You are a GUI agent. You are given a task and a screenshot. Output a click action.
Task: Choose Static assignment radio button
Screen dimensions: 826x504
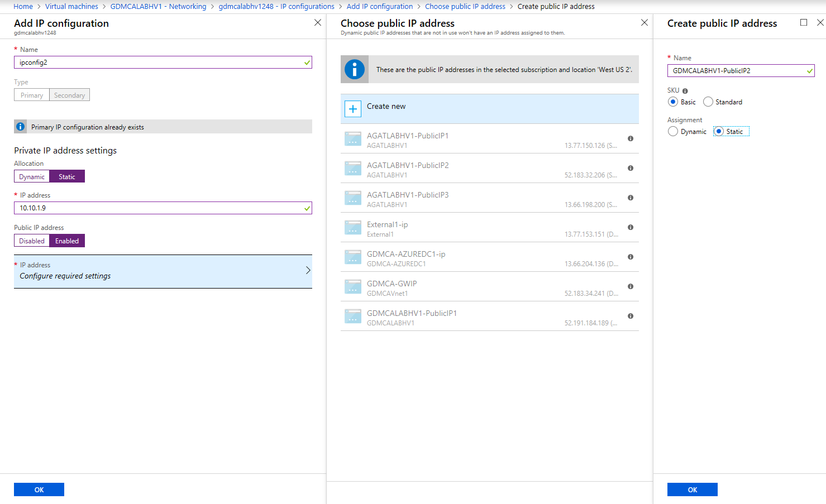point(719,131)
